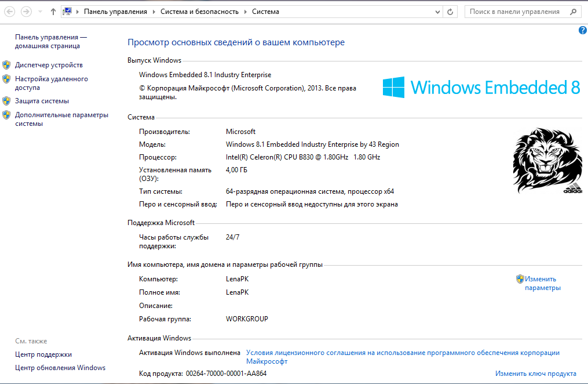
Task: Open Центр обновления Windows link
Action: [60, 368]
